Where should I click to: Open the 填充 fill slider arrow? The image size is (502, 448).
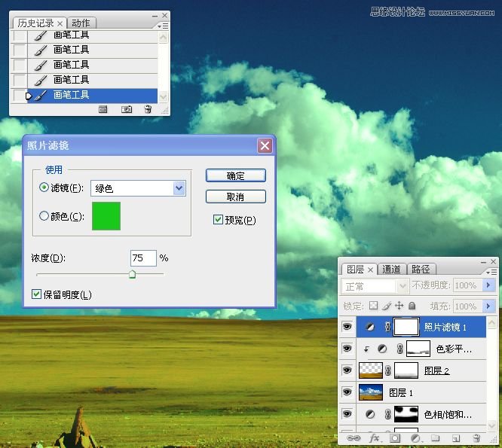pyautogui.click(x=488, y=306)
